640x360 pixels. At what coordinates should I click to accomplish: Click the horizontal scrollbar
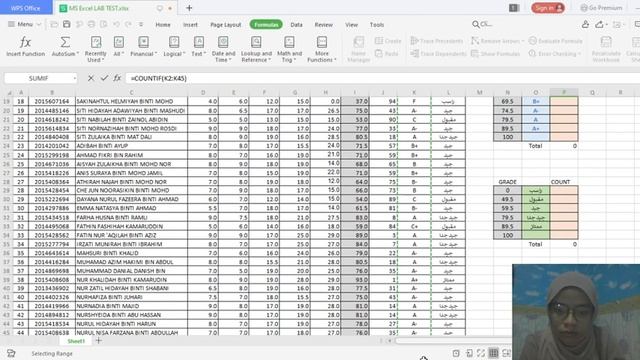(x=453, y=341)
